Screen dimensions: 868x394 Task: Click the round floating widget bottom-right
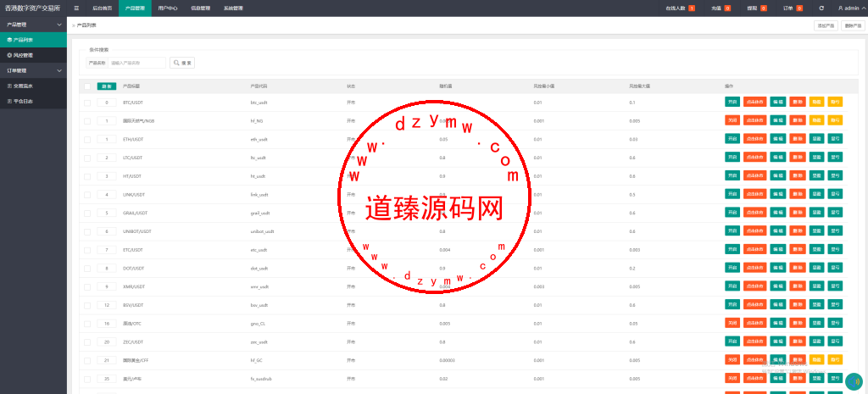click(854, 382)
